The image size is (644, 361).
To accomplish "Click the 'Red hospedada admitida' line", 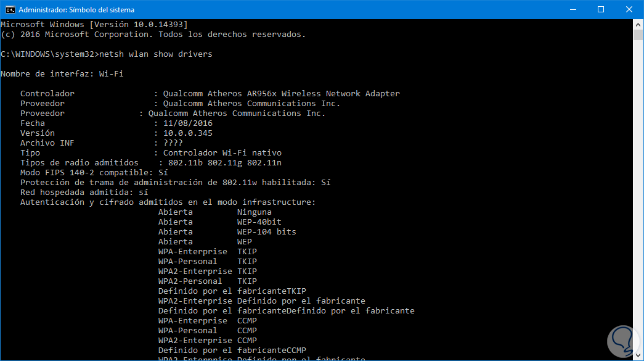I will click(84, 193).
